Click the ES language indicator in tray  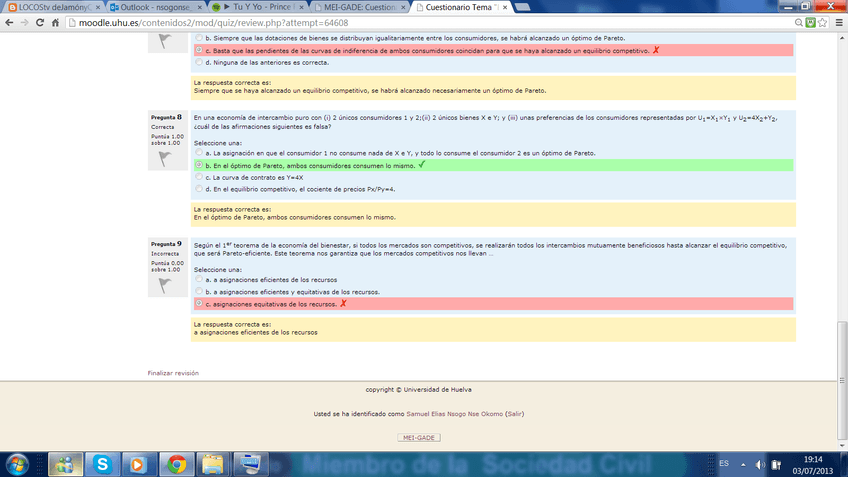(x=724, y=464)
